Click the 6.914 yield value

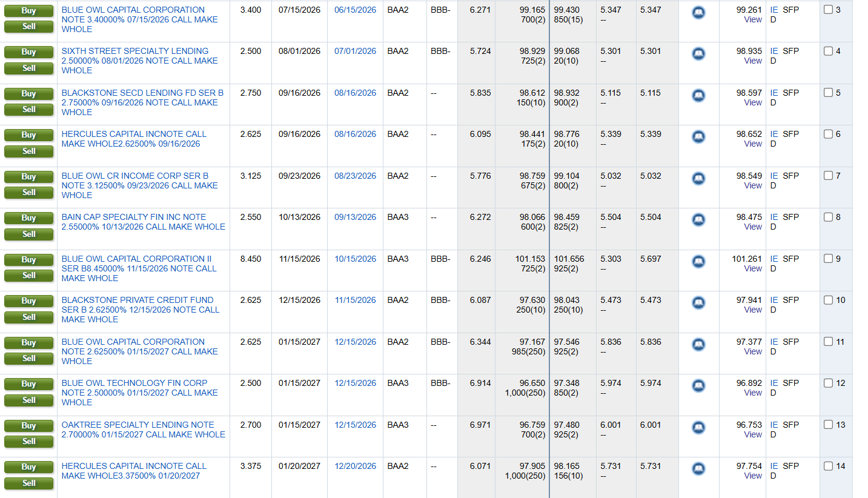[x=480, y=383]
